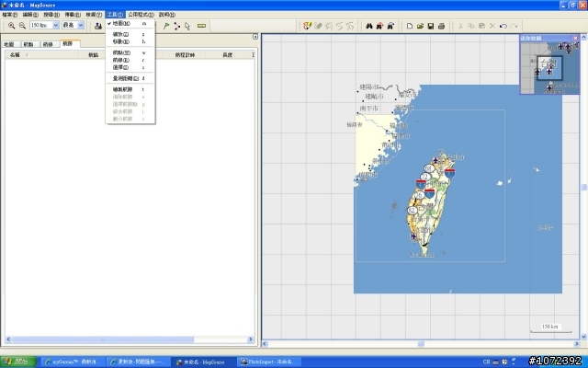The width and height of the screenshot is (588, 368).
Task: Click the binoculars find icon
Action: (x=369, y=26)
